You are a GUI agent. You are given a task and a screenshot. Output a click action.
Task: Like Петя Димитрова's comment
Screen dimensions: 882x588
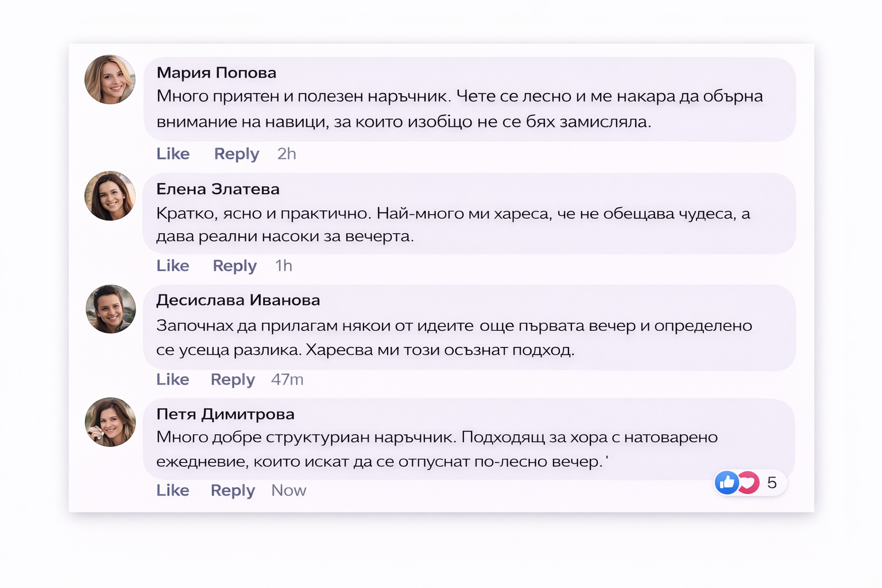[172, 490]
